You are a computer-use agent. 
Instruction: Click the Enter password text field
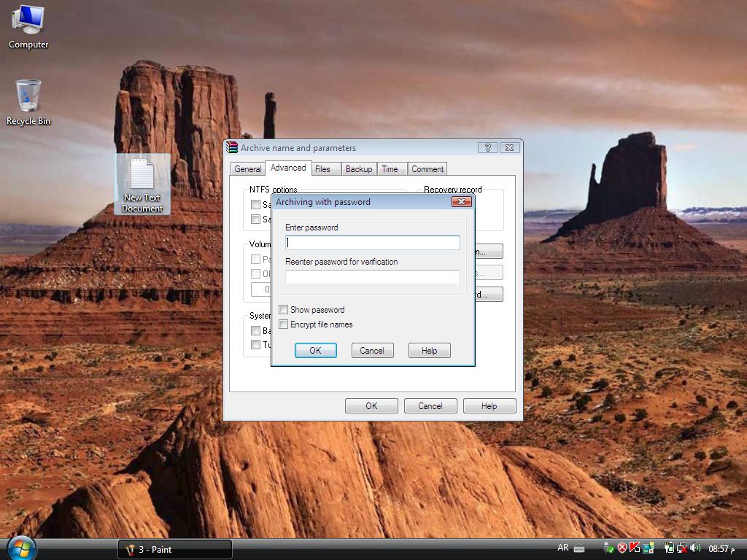pos(372,243)
